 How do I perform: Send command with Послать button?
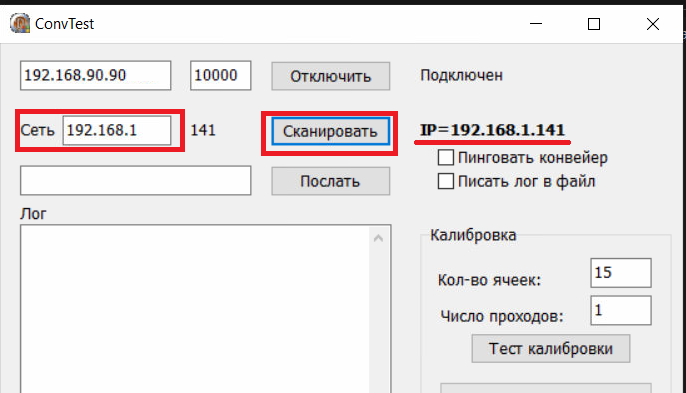(x=331, y=181)
